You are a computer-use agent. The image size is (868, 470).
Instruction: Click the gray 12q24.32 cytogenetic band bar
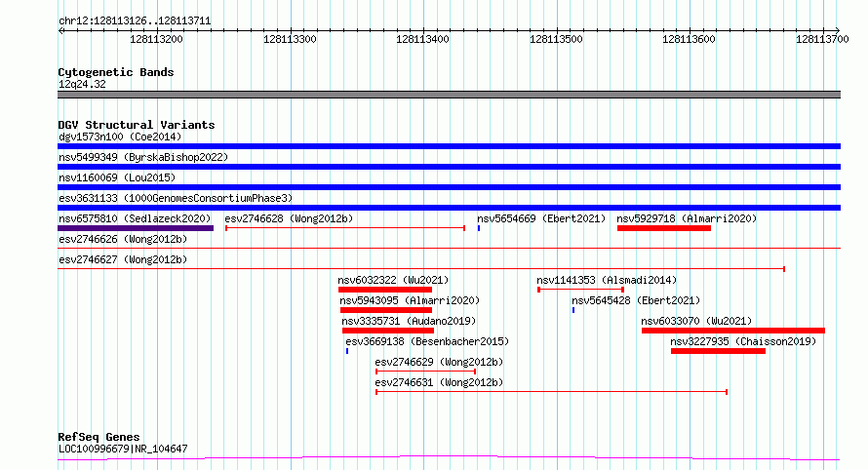449,95
